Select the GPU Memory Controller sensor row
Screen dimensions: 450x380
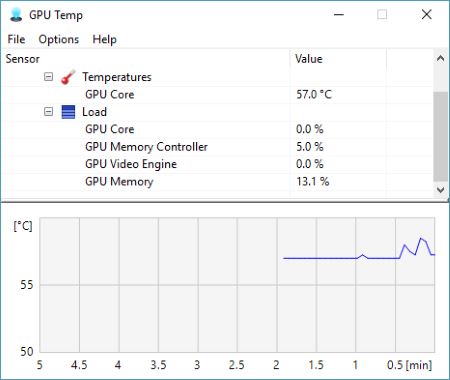pyautogui.click(x=217, y=147)
